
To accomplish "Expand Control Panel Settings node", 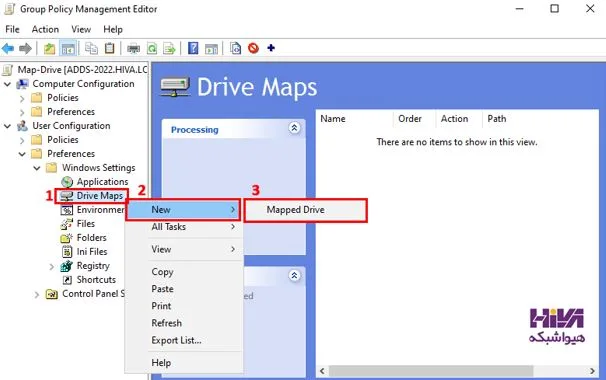I will (x=37, y=295).
